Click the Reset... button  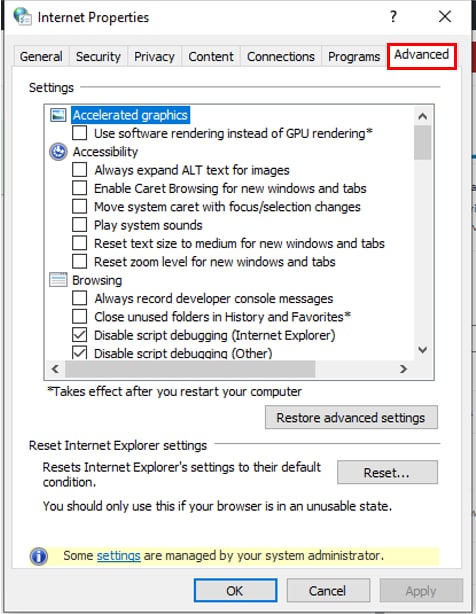387,473
